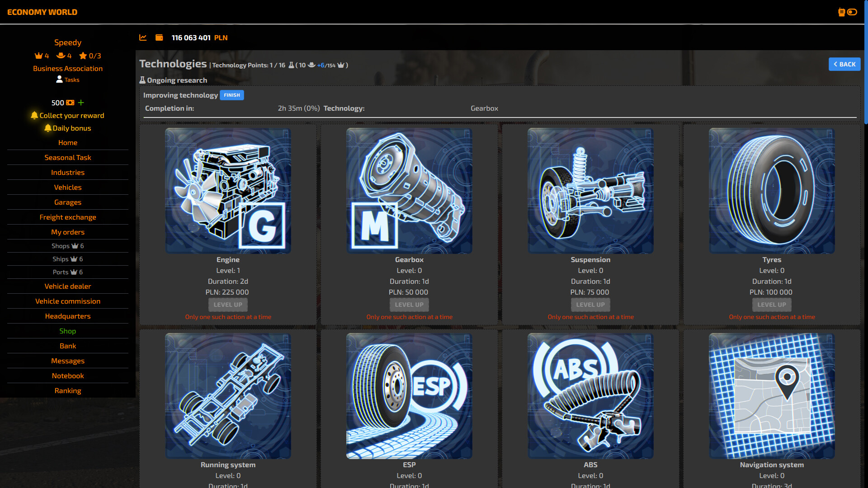The width and height of the screenshot is (868, 488).
Task: Go to Home in the sidebar
Action: pos(68,142)
